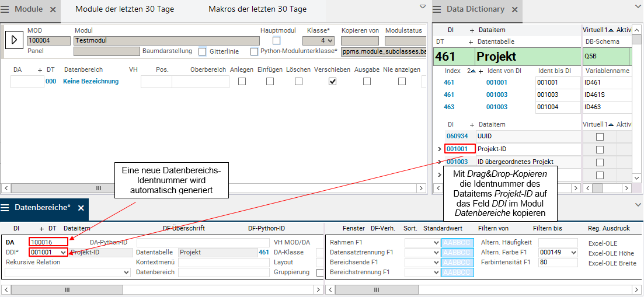644x297 pixels.
Task: Open Makros der letzten 30 Tage tab
Action: coord(257,9)
